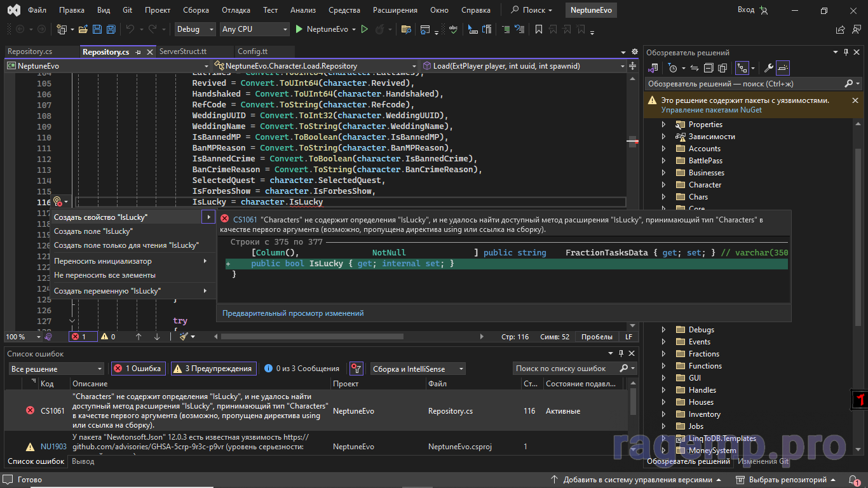Viewport: 868px width, 488px height.
Task: Close the active Repository.cs tab
Action: 150,52
